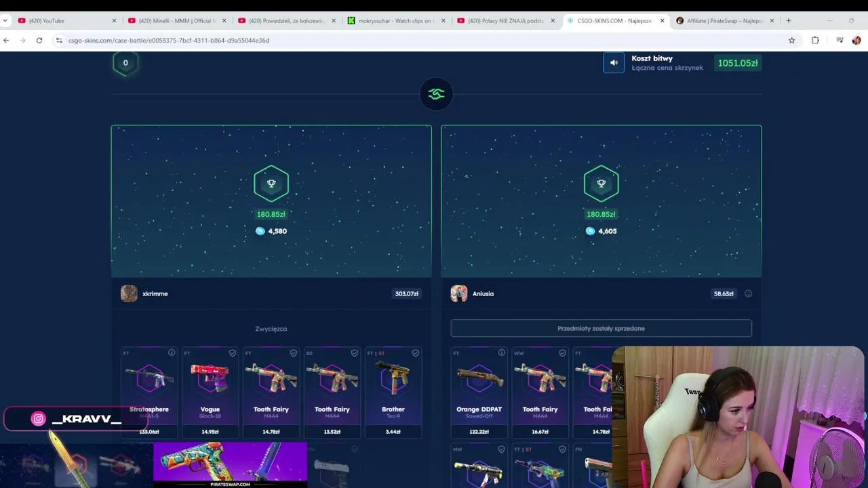
Task: Click the 180.85zł amount in xkrimme's panel
Action: 271,214
